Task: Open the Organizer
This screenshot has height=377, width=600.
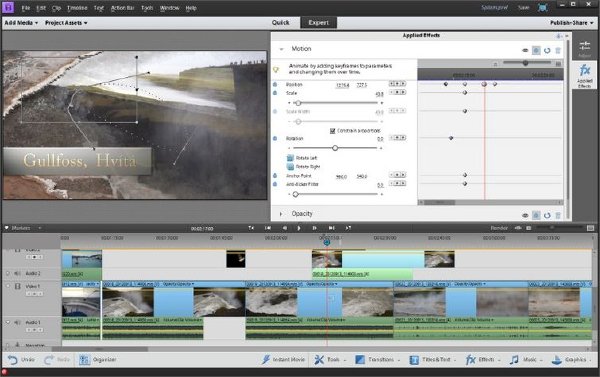Action: (x=97, y=360)
